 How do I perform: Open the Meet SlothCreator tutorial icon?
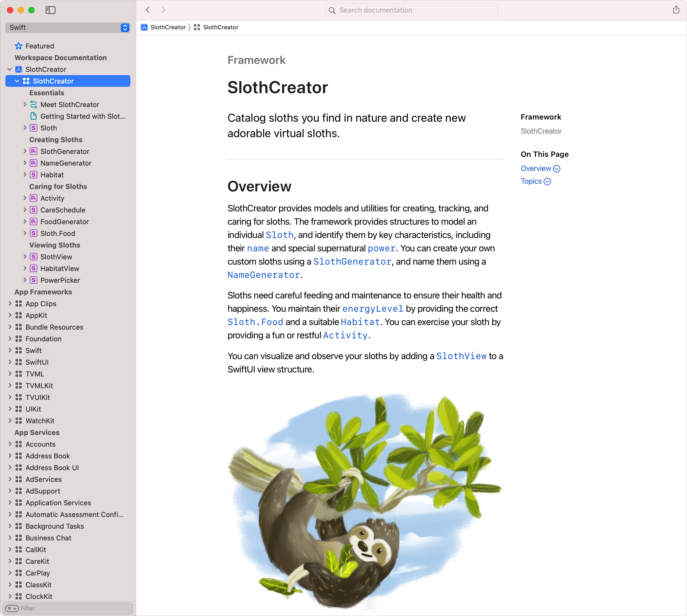pos(34,104)
